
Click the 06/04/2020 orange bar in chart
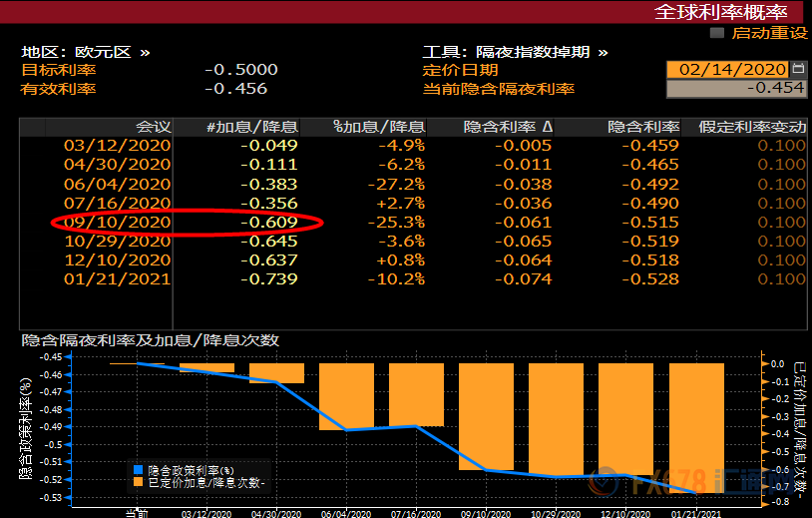point(346,397)
